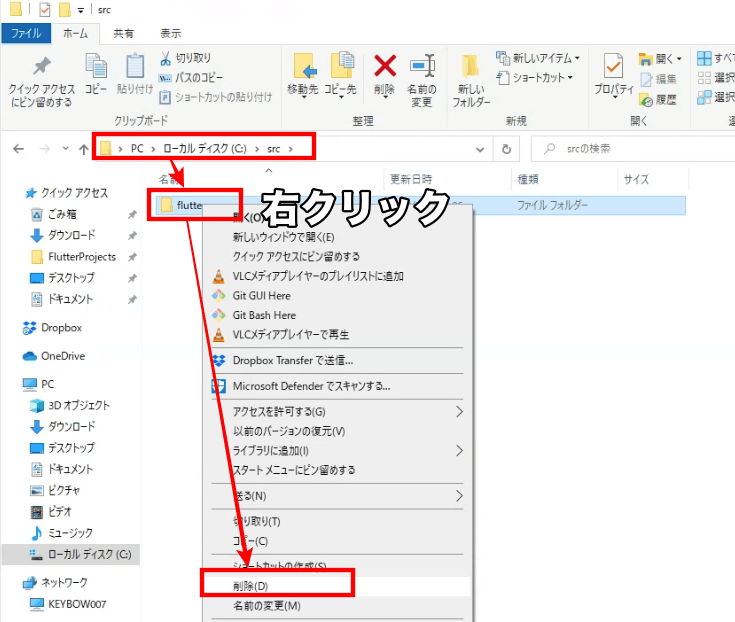Select OneDrive in the navigation pane
The image size is (735, 622).
[54, 356]
